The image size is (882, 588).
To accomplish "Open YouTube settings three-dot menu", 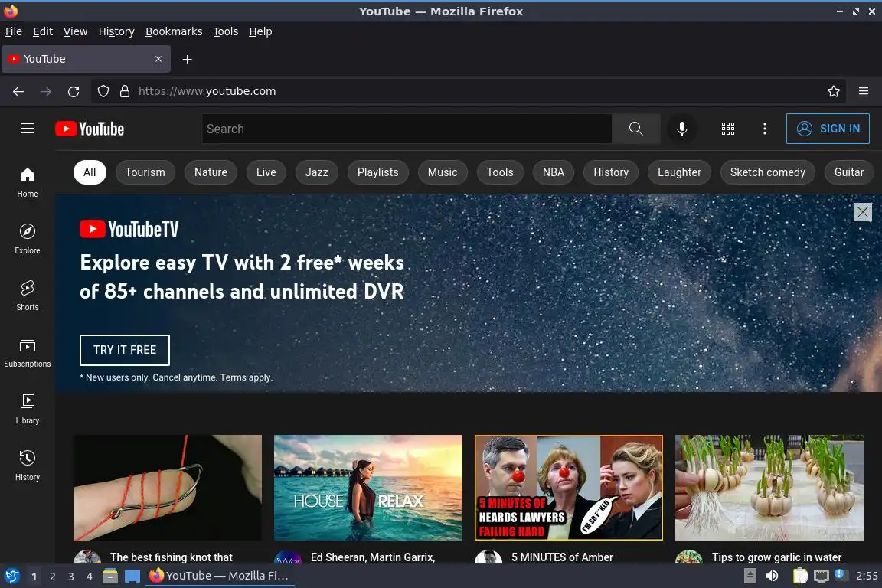I will click(x=764, y=129).
